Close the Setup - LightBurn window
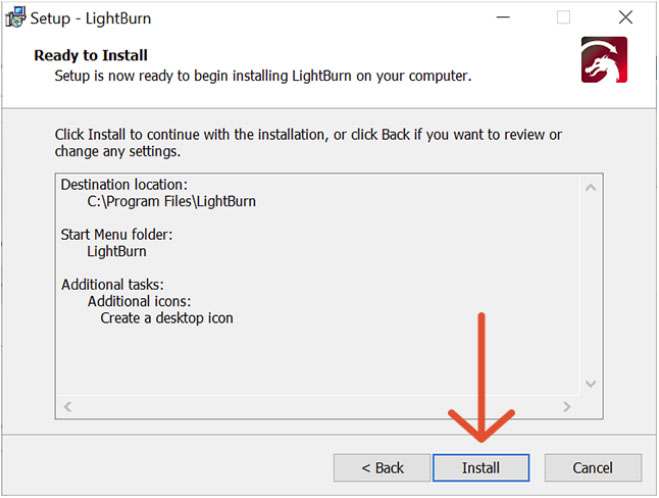 pos(625,18)
